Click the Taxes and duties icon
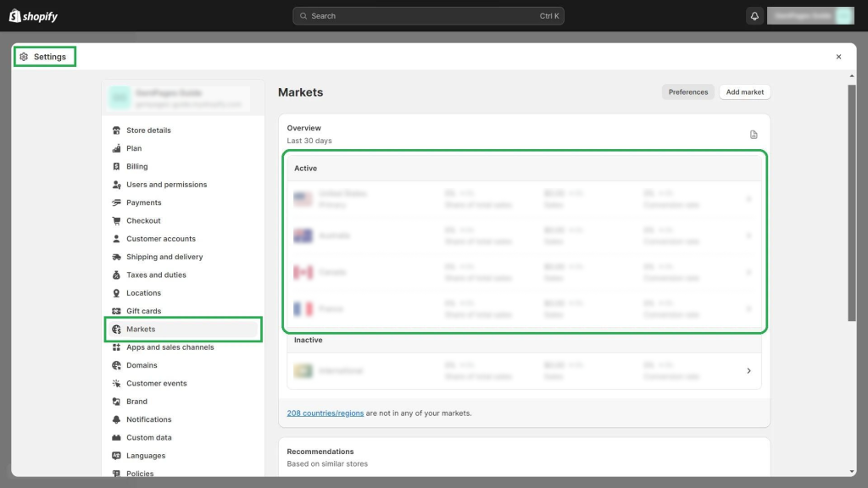 [116, 274]
